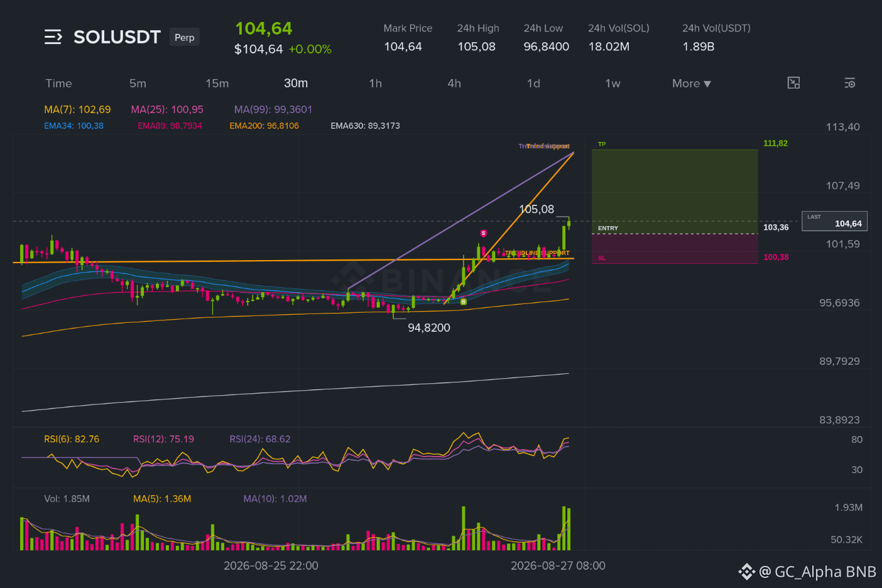Click the volume MA(5): 1.36M label
This screenshot has width=882, height=588.
(162, 499)
